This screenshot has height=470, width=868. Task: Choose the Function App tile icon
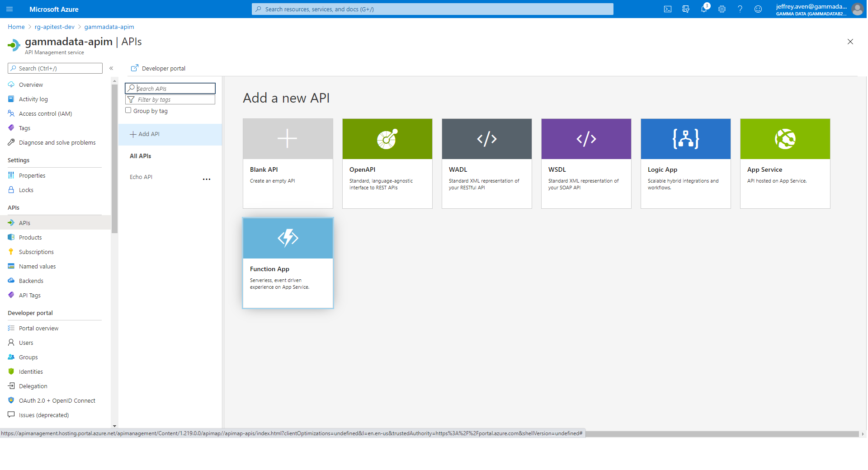(288, 238)
